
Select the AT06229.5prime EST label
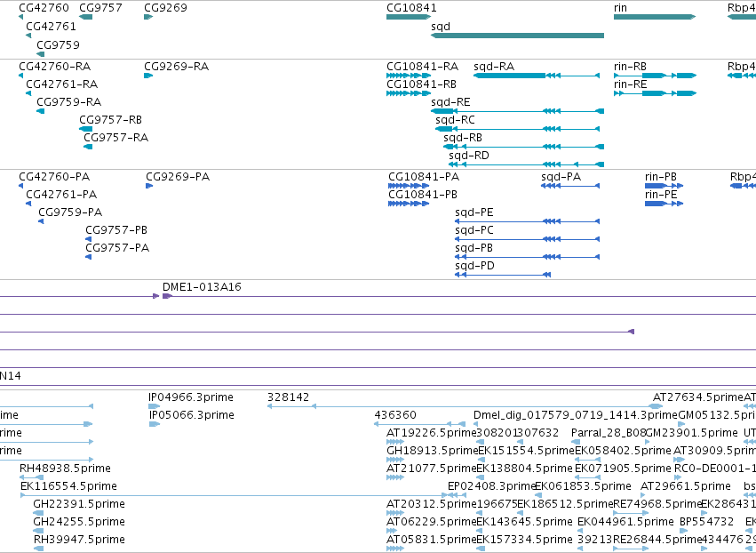click(432, 522)
